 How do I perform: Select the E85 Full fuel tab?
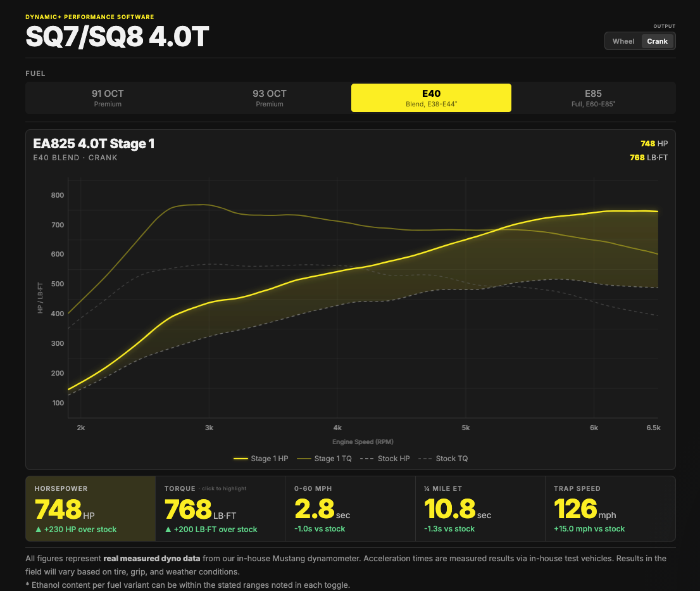click(x=593, y=98)
